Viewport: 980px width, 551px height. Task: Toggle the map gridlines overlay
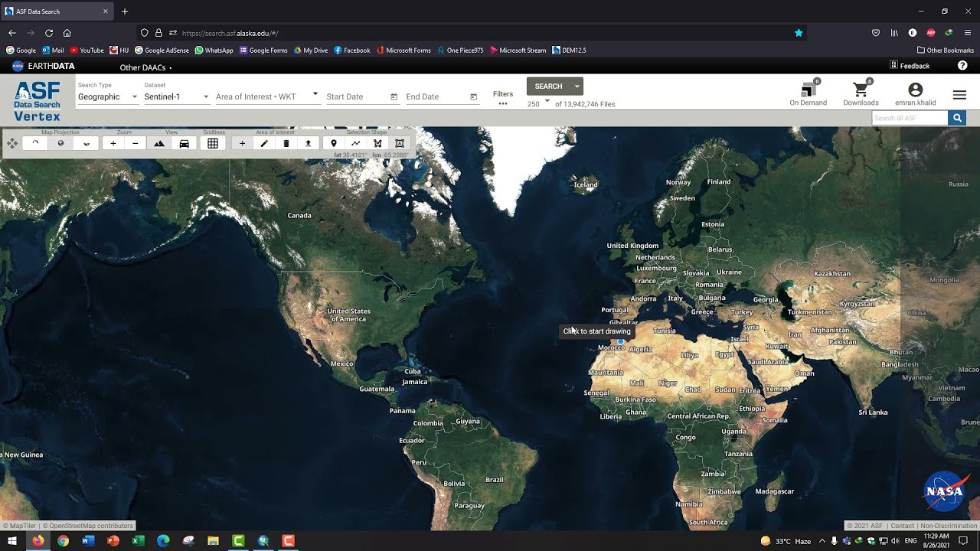tap(213, 143)
